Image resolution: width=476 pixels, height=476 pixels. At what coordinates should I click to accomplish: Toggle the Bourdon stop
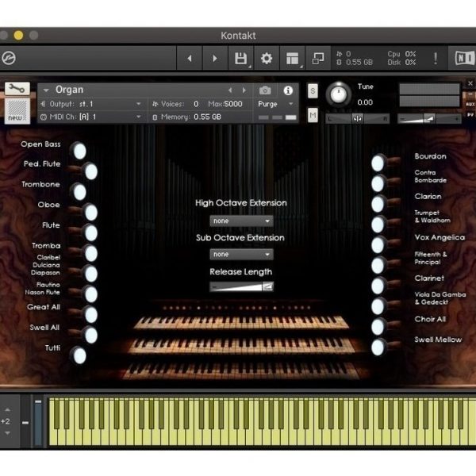(378, 163)
